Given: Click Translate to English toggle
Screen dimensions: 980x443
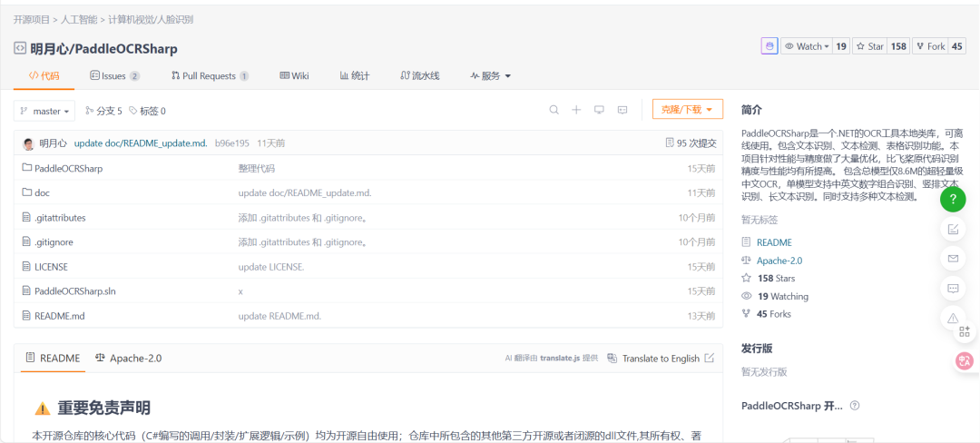Looking at the screenshot, I should (653, 359).
